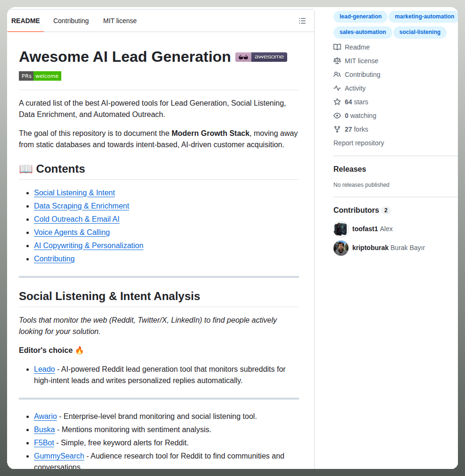Select the social-listening topic tag

[x=420, y=32]
